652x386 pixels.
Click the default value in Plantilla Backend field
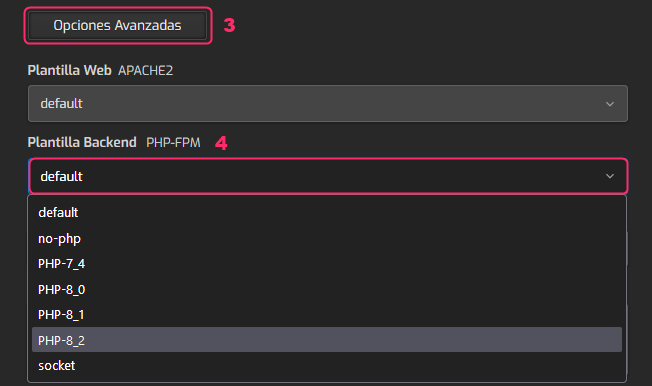pos(62,176)
